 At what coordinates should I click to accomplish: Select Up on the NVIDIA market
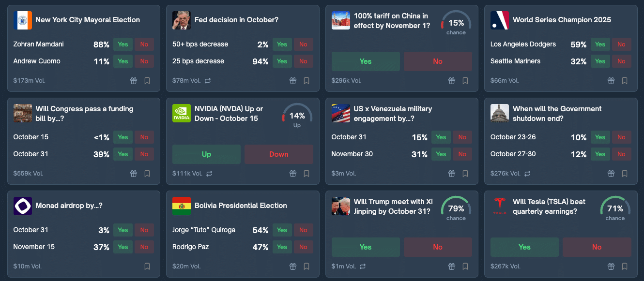pos(206,154)
